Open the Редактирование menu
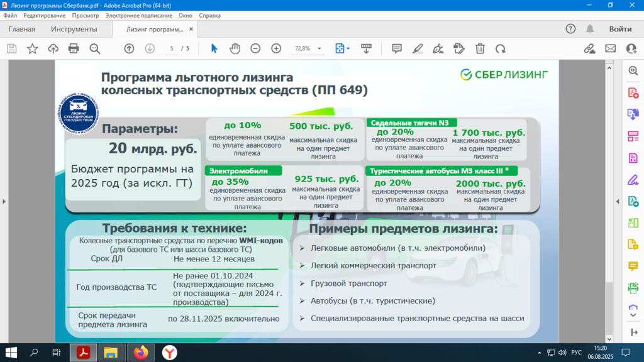Viewport: 644px width, 362px height. [x=45, y=16]
